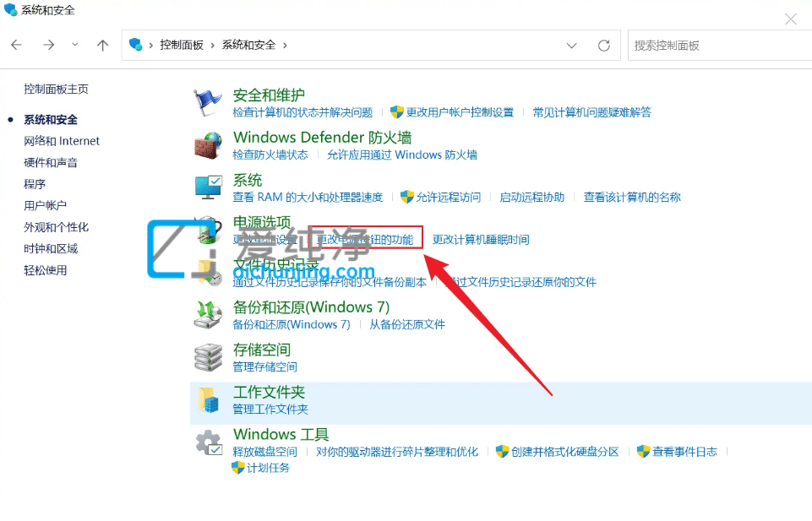812x521 pixels.
Task: Refresh the Control Panel view
Action: [604, 46]
